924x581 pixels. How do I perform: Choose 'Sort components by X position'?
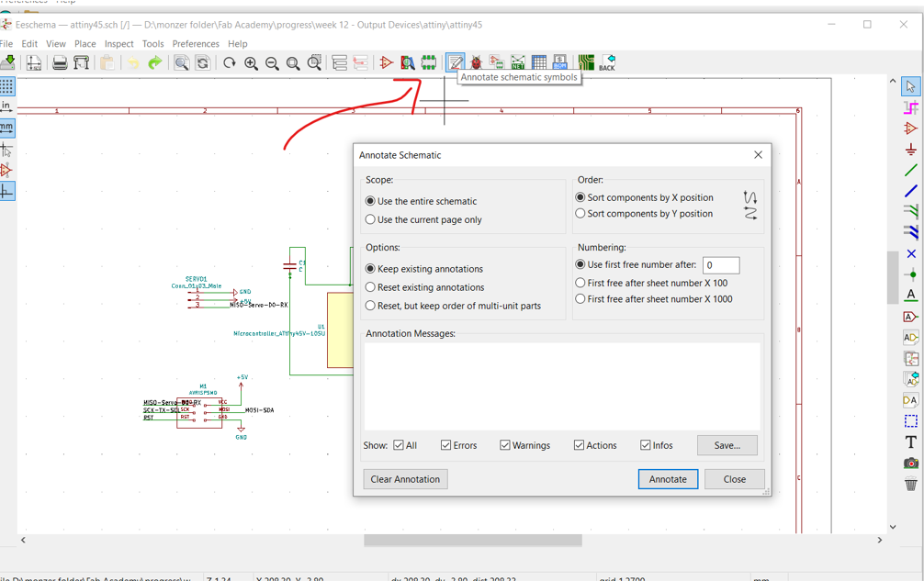click(x=644, y=197)
